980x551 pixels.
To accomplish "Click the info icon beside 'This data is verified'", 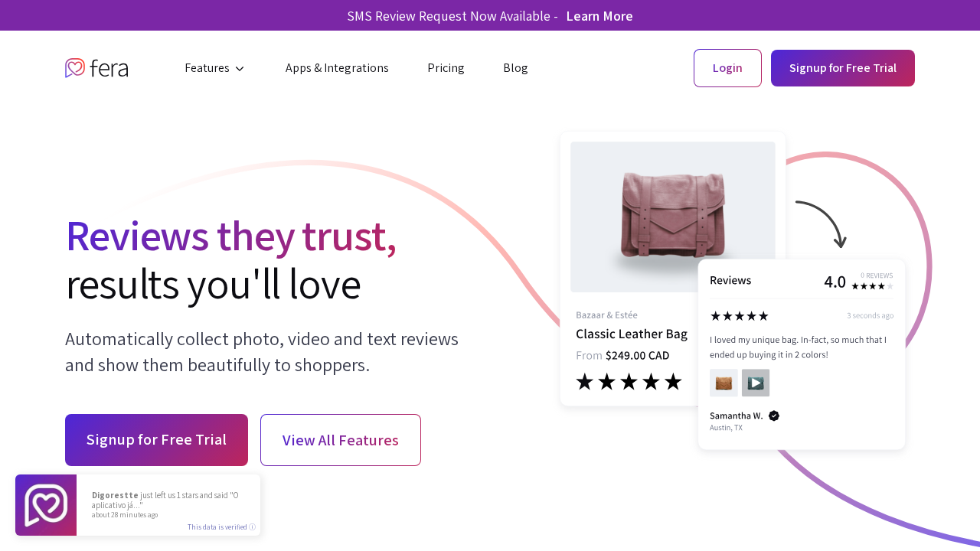I will (253, 527).
